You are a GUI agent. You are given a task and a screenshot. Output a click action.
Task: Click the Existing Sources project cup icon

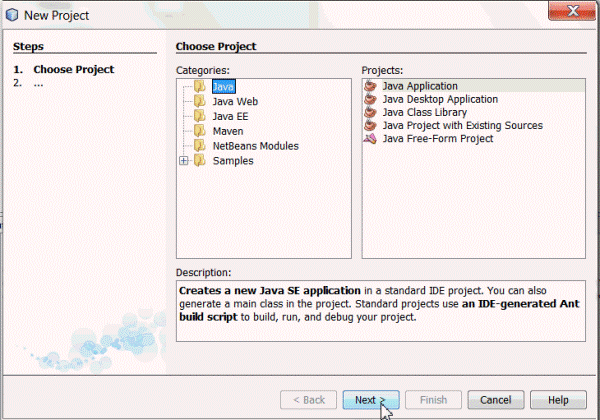[370, 125]
